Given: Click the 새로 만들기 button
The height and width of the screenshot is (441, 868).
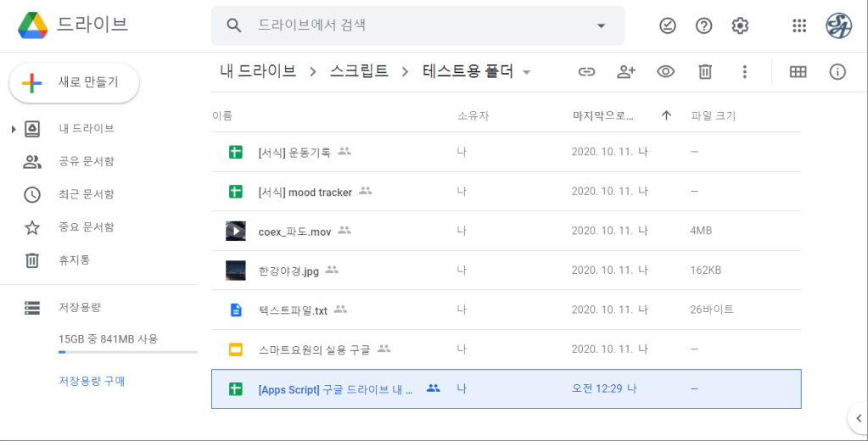Looking at the screenshot, I should click(75, 82).
